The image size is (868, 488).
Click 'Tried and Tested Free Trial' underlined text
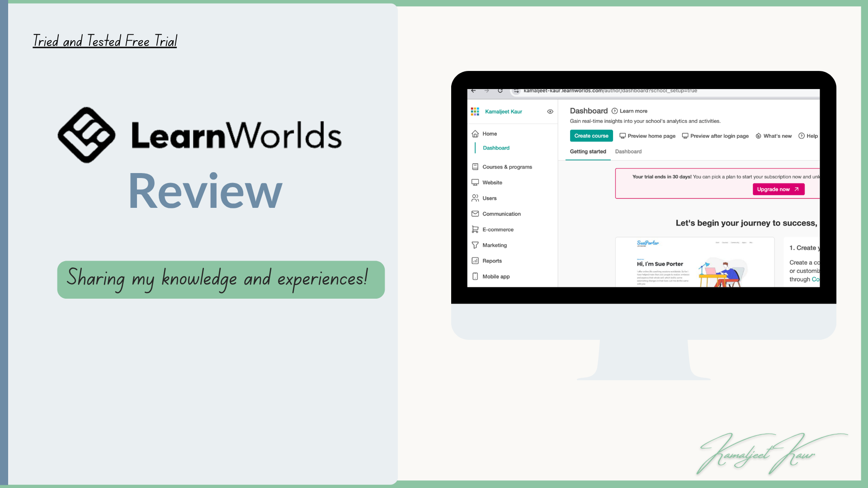[105, 41]
